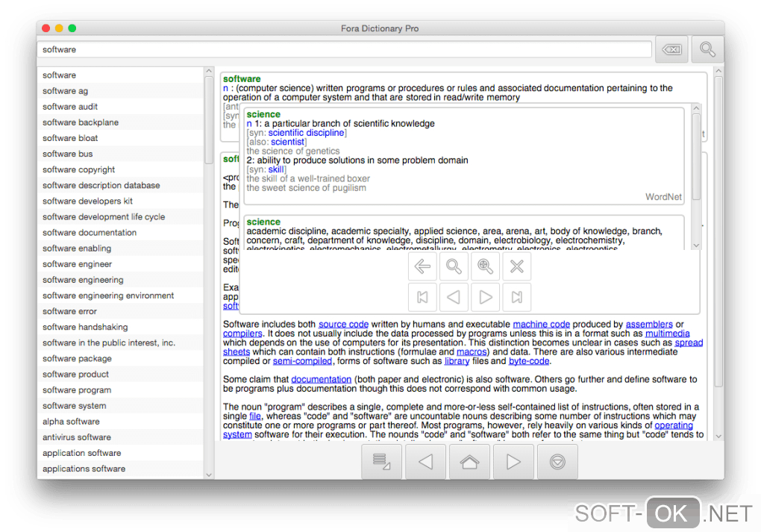Open the 'skill' synonym link
761x532 pixels.
point(275,170)
